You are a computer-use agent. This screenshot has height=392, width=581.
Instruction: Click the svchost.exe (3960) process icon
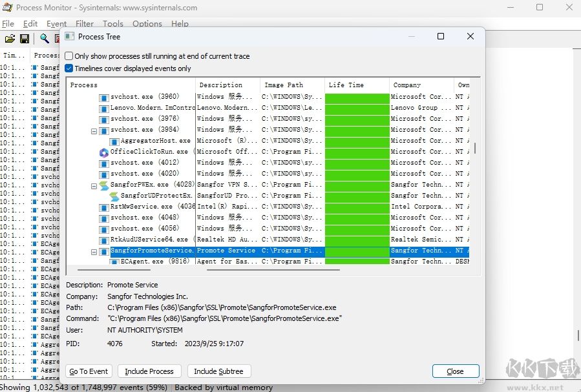(104, 98)
